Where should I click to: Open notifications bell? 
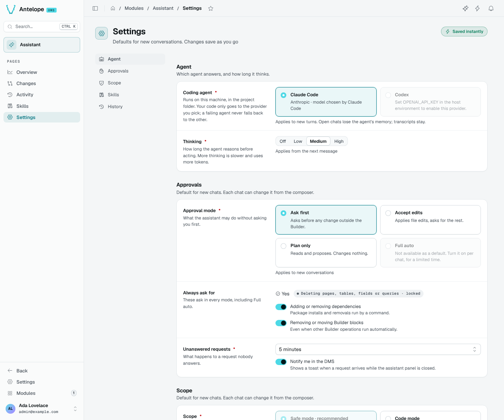coord(491,8)
